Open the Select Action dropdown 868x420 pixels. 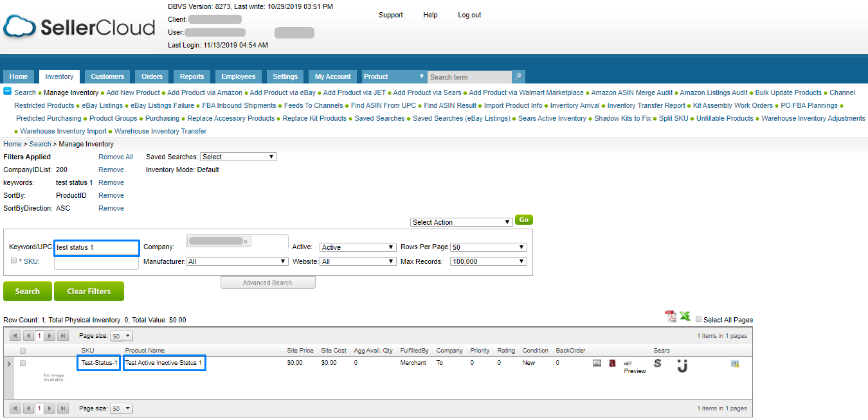[x=462, y=222]
